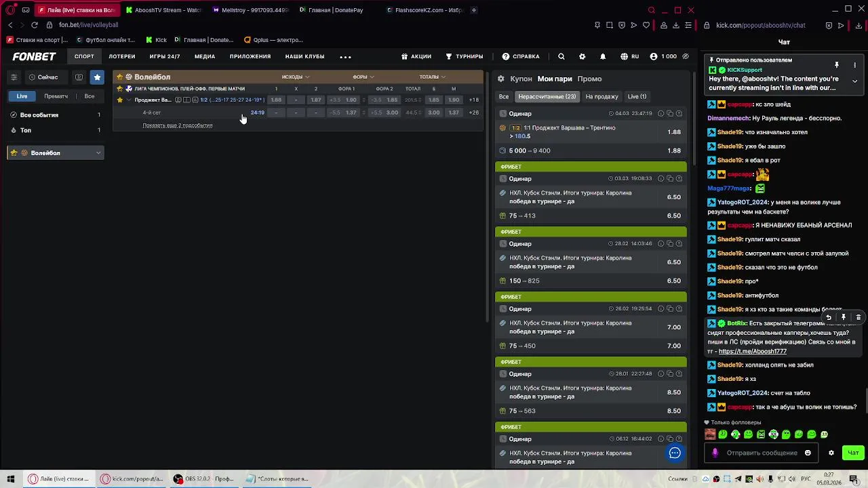Viewport: 868px width, 488px height.
Task: Click the share icon on 04.03 23:47:19 bet
Action: coord(679,114)
